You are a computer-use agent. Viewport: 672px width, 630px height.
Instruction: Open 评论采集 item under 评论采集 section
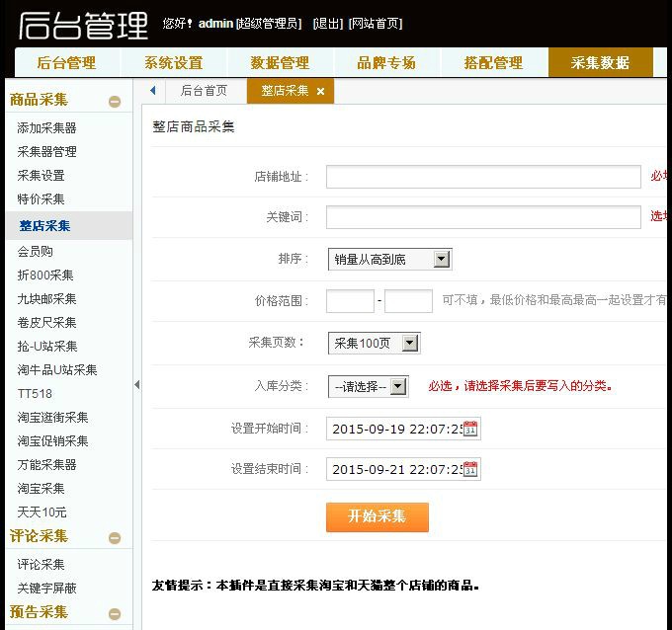tap(41, 565)
